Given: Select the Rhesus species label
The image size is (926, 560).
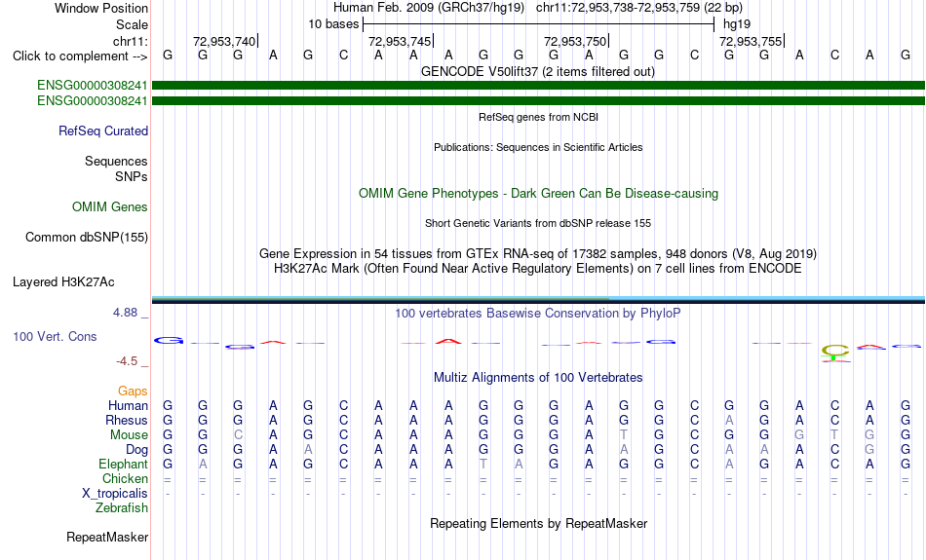Looking at the screenshot, I should pyautogui.click(x=126, y=420).
